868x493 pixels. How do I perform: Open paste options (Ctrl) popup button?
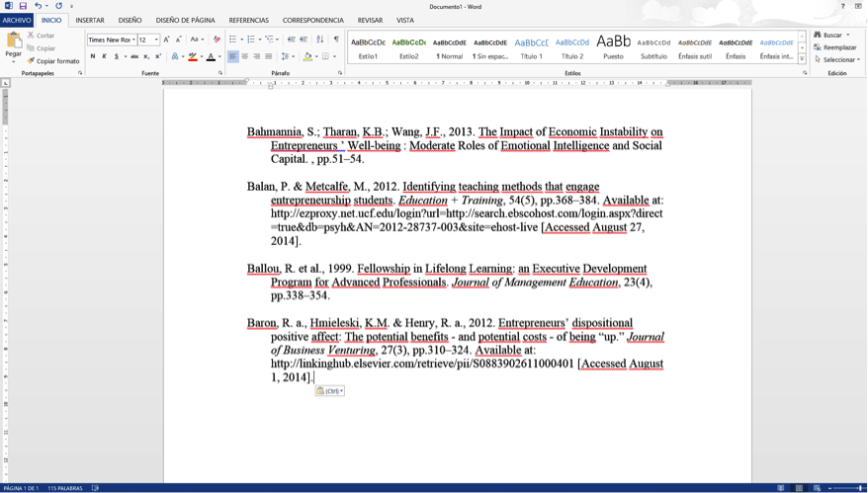point(330,391)
